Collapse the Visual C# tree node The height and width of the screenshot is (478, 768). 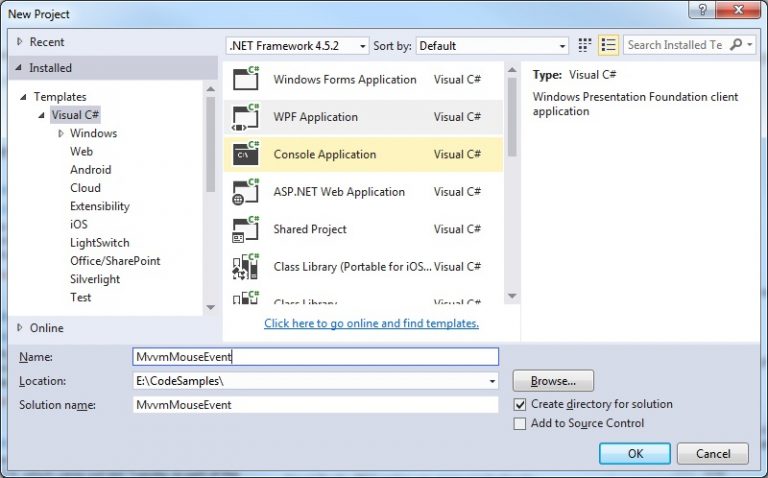(42, 116)
